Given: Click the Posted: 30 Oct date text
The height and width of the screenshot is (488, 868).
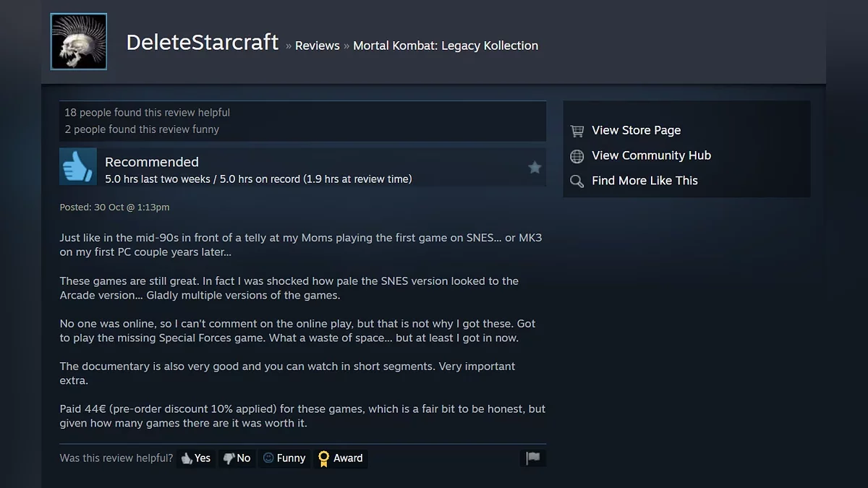Looking at the screenshot, I should tap(114, 207).
